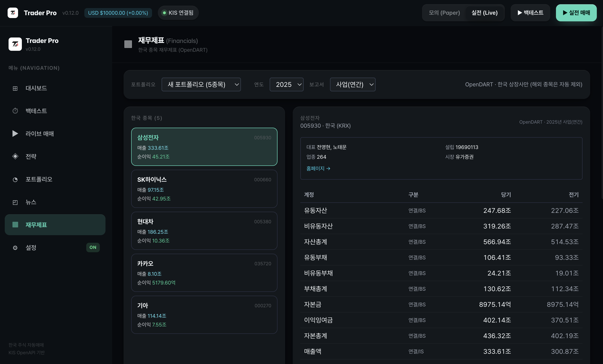
Task: Click the 백테스트 clock icon in sidebar
Action: tap(15, 111)
